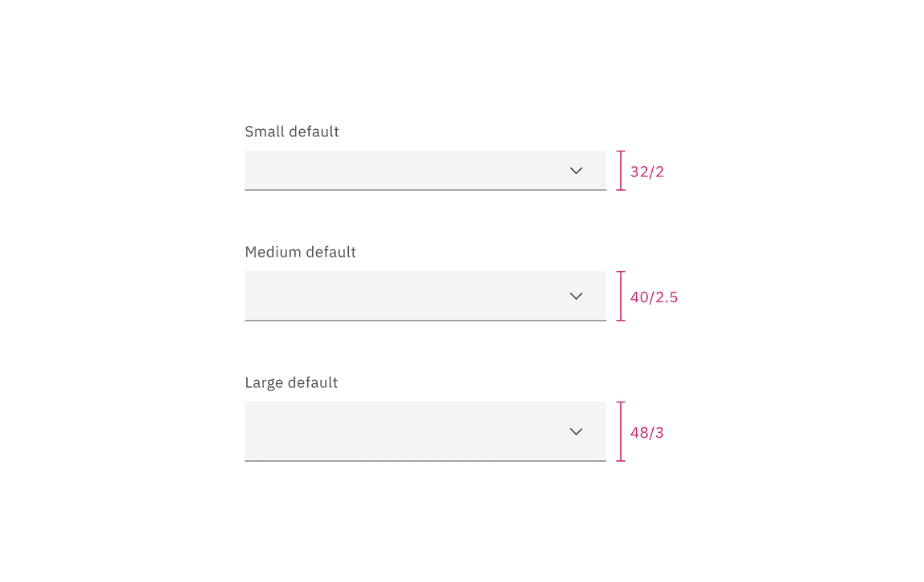The height and width of the screenshot is (582, 924).
Task: Click the downward arrow in the topmost select
Action: pos(576,171)
